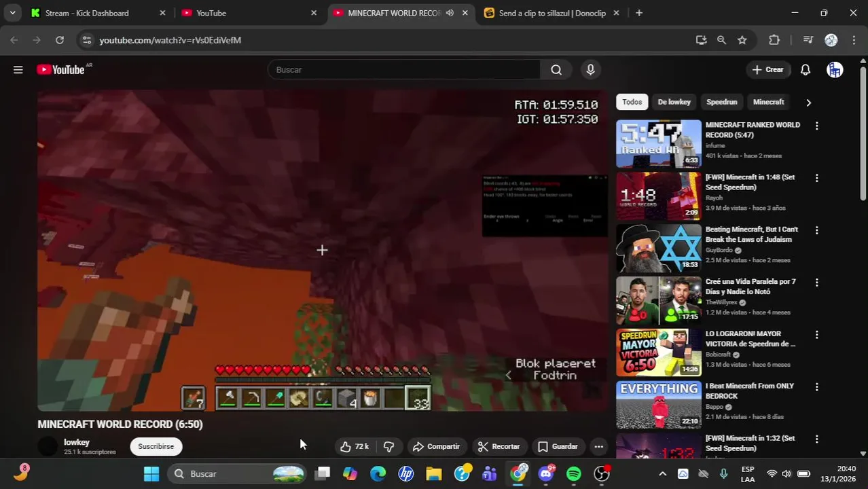Open options for Creé una Vida Paralela video
The image size is (868, 489).
tap(816, 283)
